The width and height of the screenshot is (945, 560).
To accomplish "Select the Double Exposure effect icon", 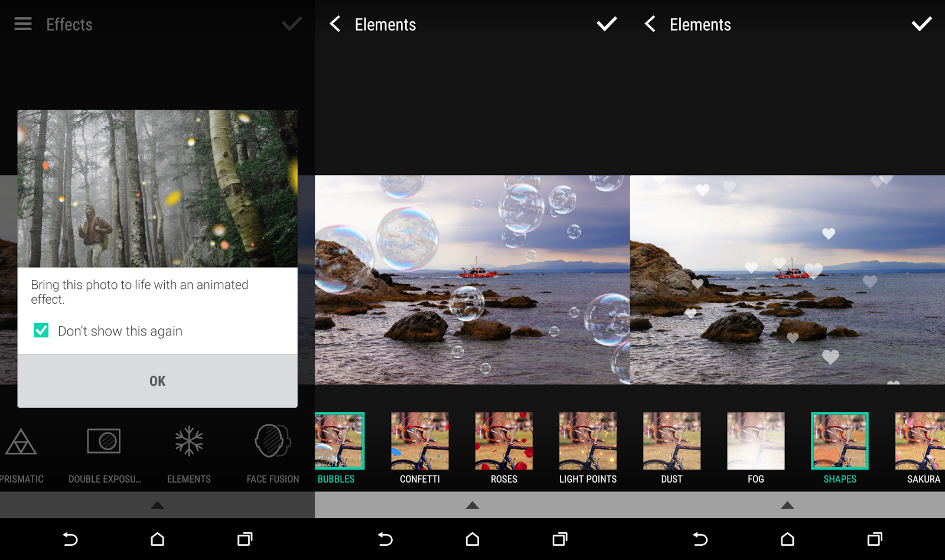I will pos(104,441).
